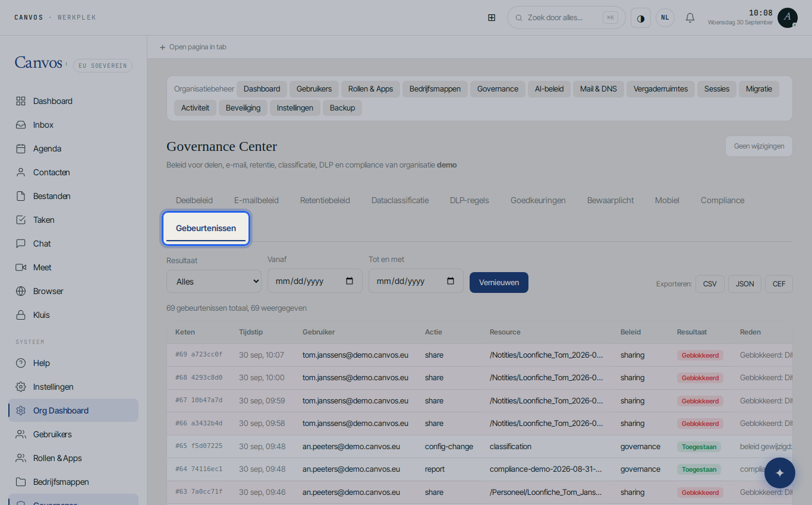Click the Vernieuwen button
The image size is (812, 505).
pos(499,282)
